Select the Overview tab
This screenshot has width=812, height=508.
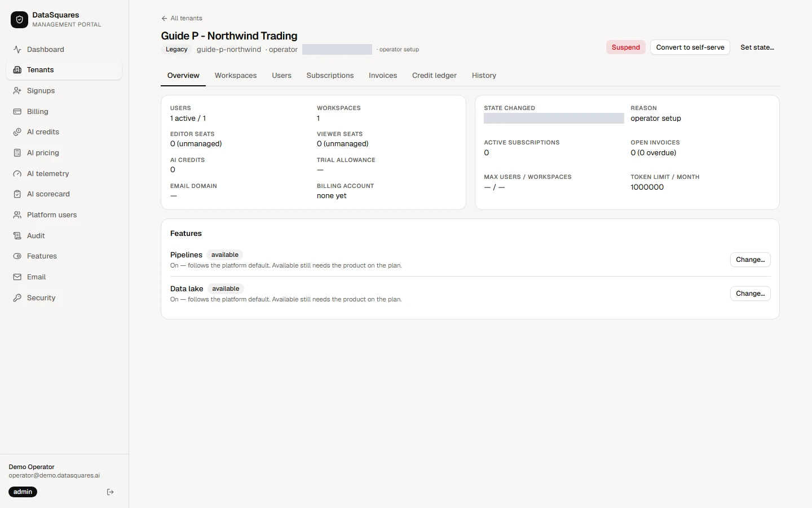[x=183, y=76]
